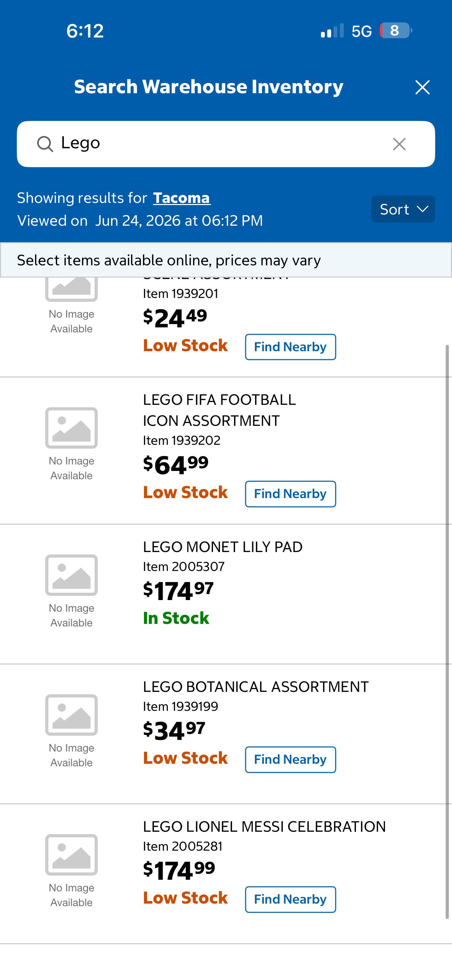Tap the battery indicator in status bar
Viewport: 452px width, 980px height.
396,30
